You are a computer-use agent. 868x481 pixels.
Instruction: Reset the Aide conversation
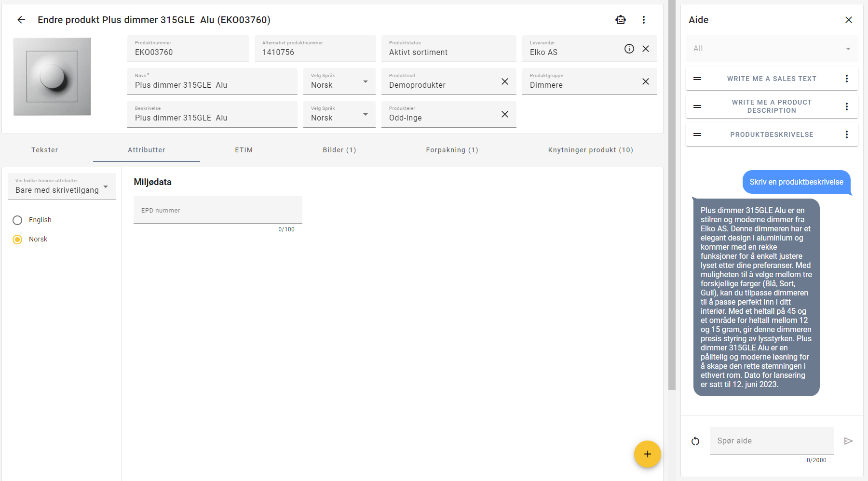(x=695, y=441)
